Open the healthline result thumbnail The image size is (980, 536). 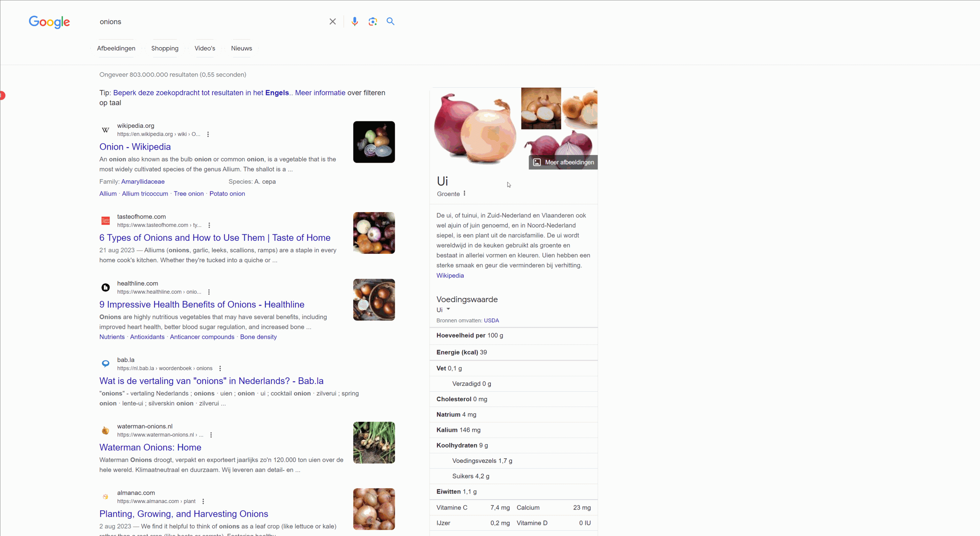tap(374, 300)
